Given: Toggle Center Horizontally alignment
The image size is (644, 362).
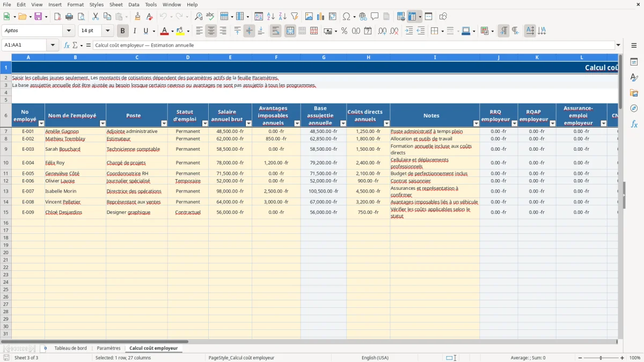Looking at the screenshot, I should pos(211,31).
